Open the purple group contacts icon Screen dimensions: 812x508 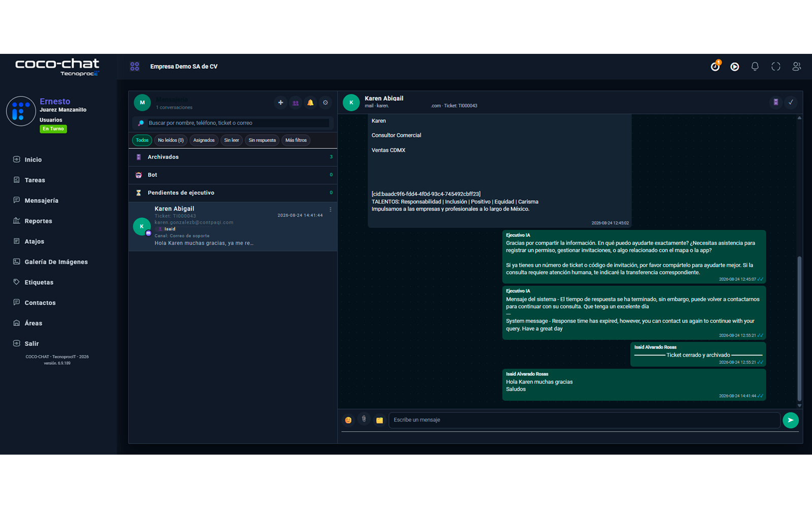295,103
